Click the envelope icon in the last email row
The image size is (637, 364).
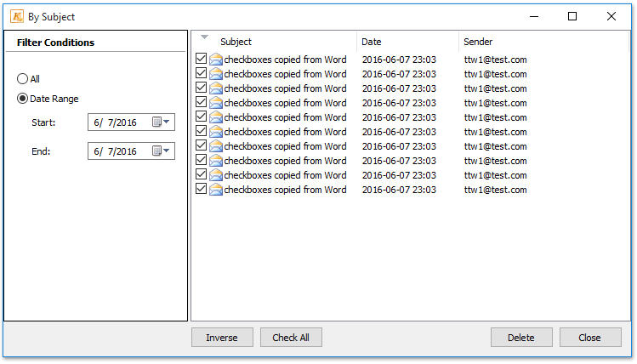pyautogui.click(x=216, y=190)
